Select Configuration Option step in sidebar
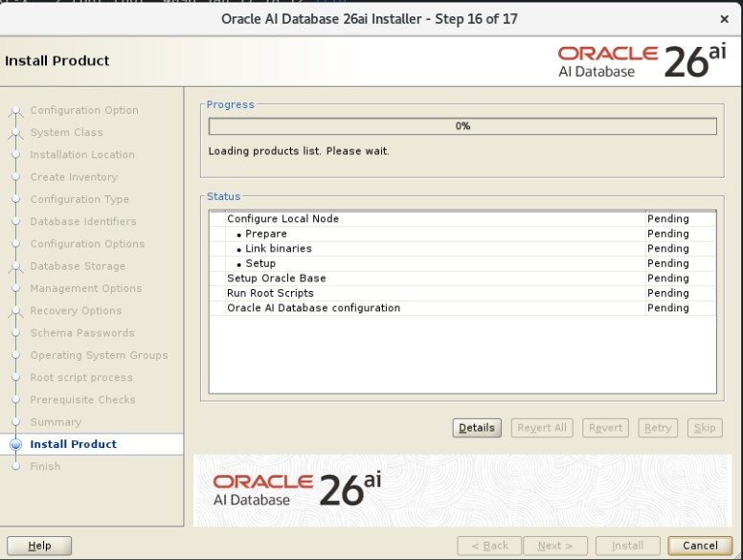This screenshot has width=743, height=560. (84, 110)
